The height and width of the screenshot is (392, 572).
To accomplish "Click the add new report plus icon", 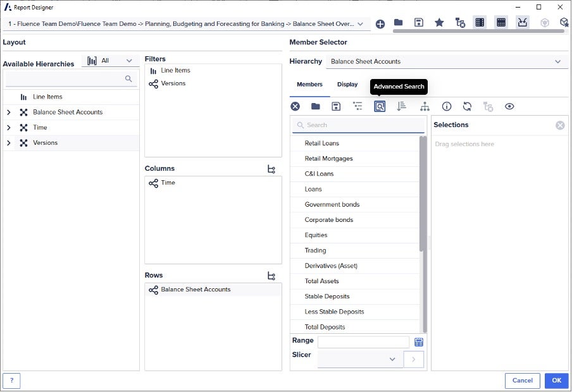I will click(380, 24).
